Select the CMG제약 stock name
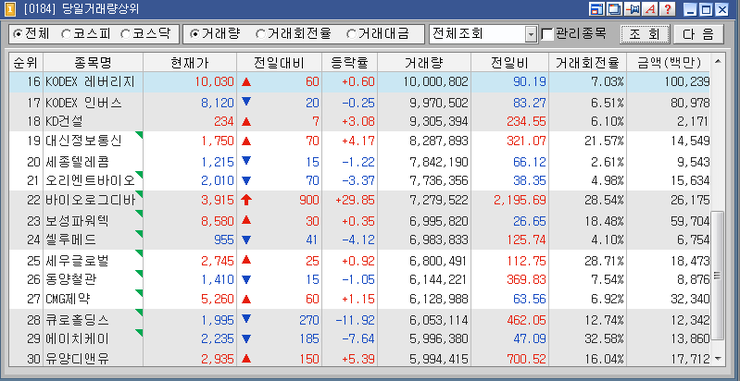The height and width of the screenshot is (381, 740). tap(67, 299)
